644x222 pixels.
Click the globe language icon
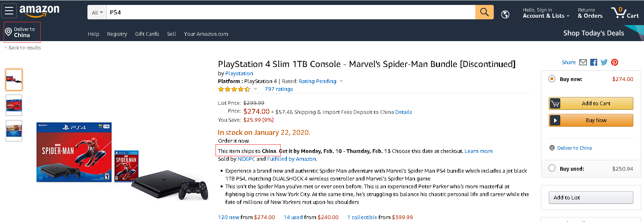click(505, 14)
